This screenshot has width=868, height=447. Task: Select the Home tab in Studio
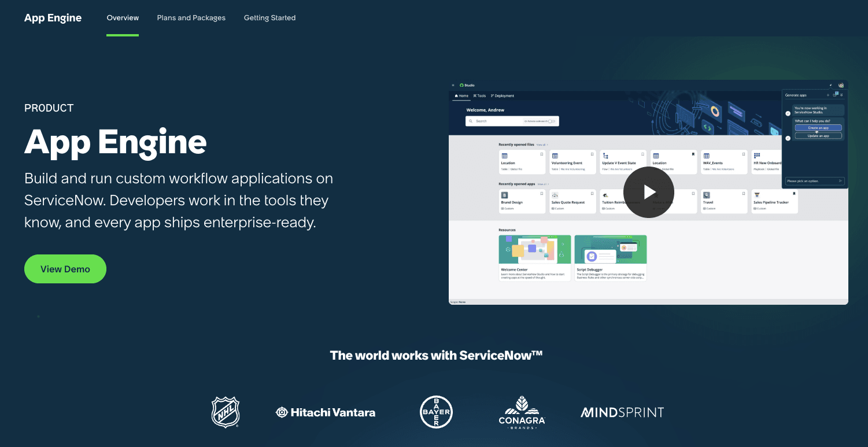(x=461, y=96)
